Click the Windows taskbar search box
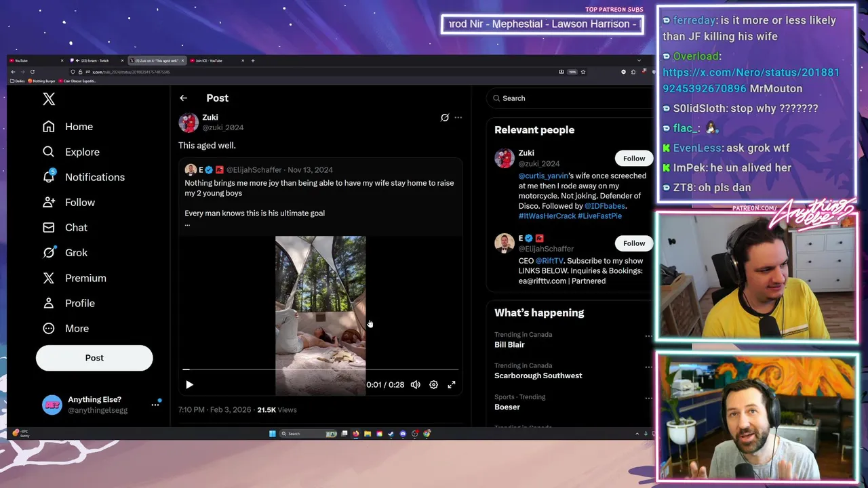 pos(309,434)
